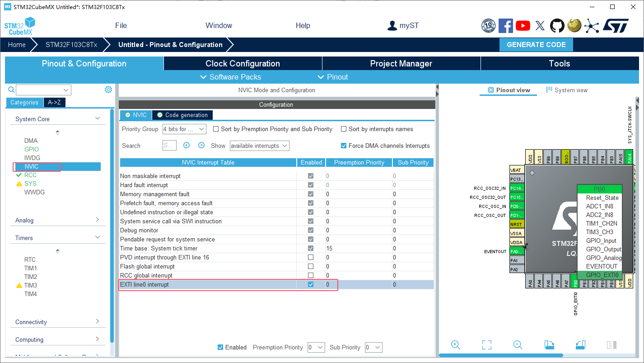
Task: Switch to A->Z tab
Action: [x=55, y=102]
